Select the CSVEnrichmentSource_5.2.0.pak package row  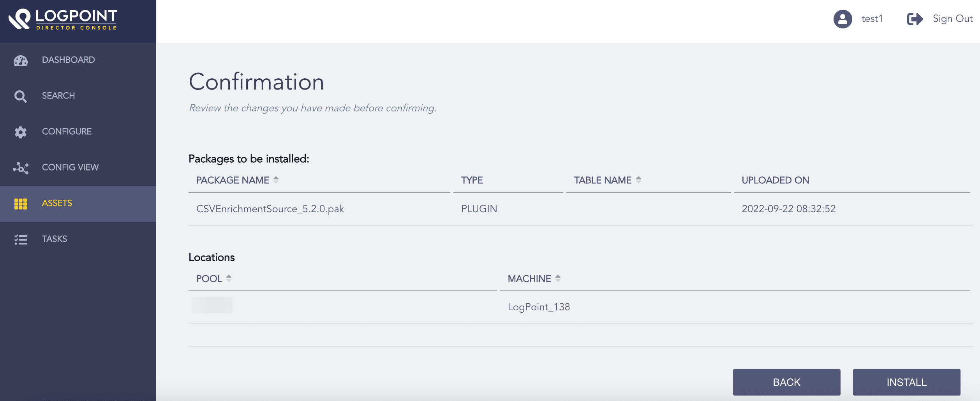pos(270,209)
